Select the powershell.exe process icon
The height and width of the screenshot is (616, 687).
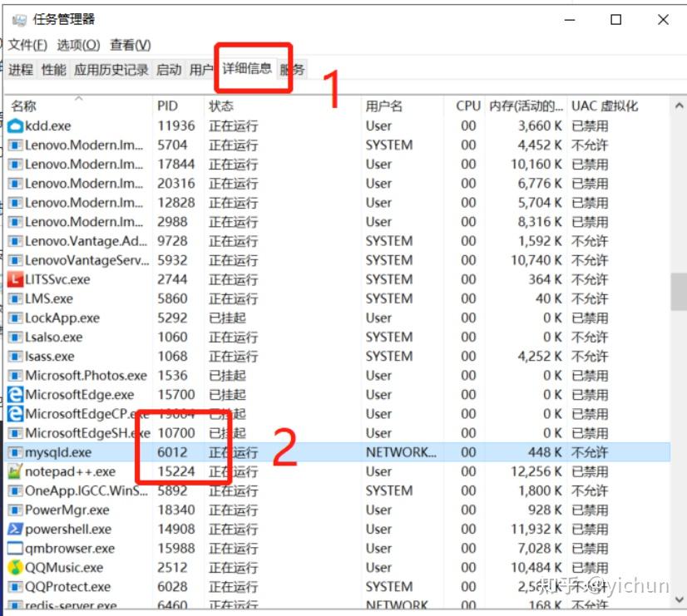[15, 529]
